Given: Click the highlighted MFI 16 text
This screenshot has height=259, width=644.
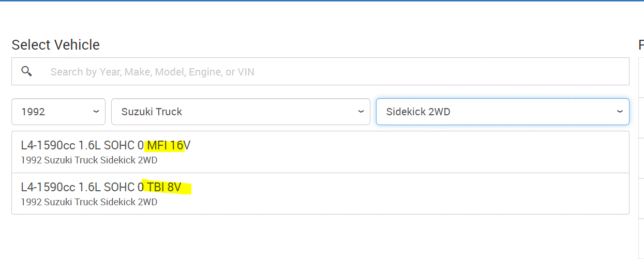Looking at the screenshot, I should coord(166,146).
